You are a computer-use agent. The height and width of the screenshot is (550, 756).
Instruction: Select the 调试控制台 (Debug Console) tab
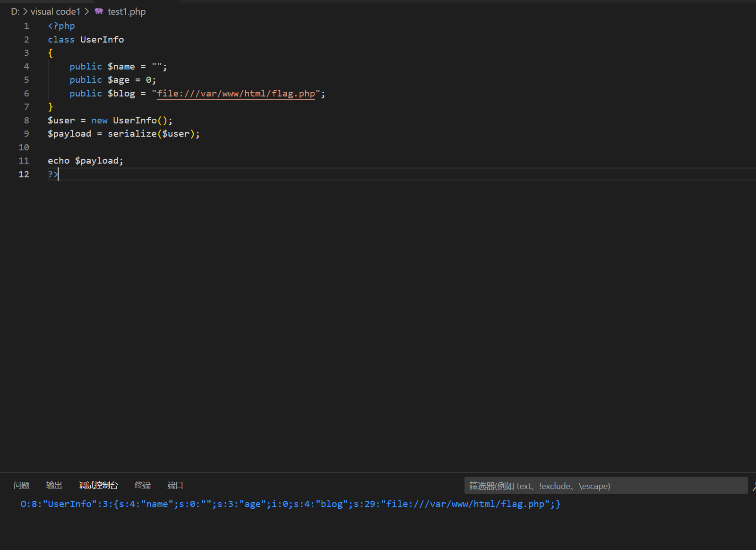tap(98, 485)
